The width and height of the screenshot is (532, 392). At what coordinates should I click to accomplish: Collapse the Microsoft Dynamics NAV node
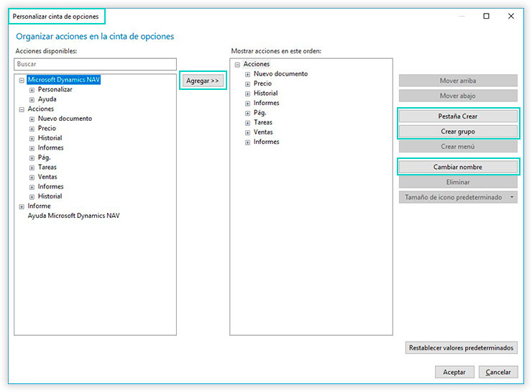tap(22, 81)
